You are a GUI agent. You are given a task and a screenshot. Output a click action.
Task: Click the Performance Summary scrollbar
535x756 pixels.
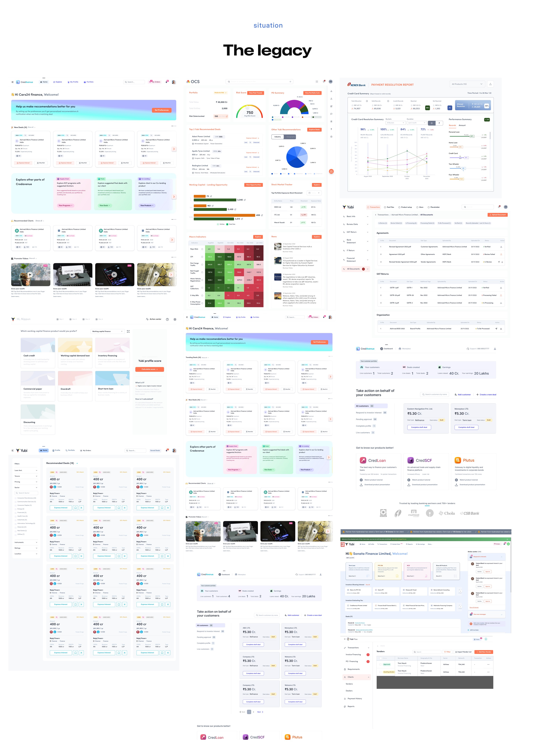tap(491, 136)
